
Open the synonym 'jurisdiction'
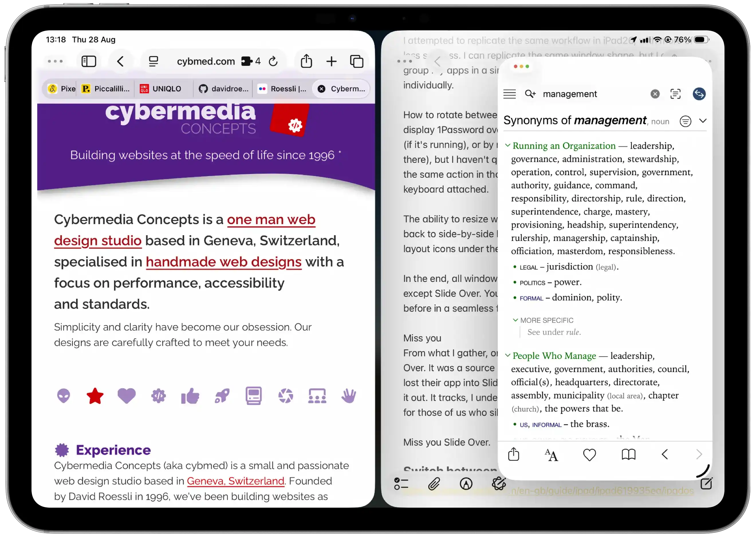(569, 267)
